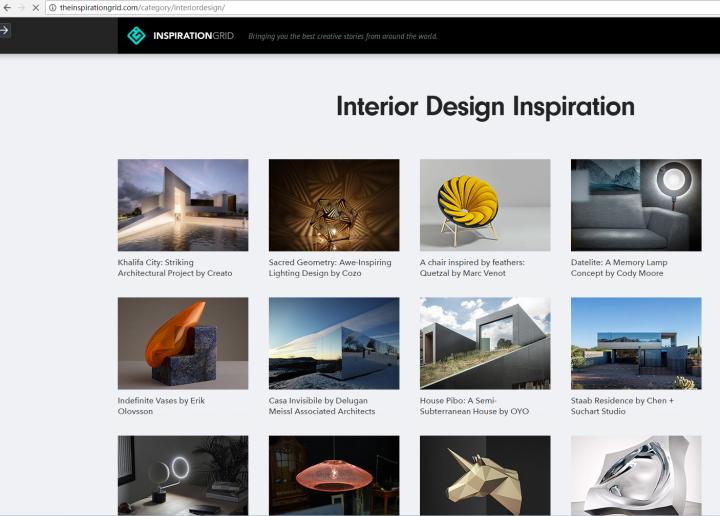Open the chrome sculpture thumbnail
This screenshot has height=516, width=720.
pos(636,475)
